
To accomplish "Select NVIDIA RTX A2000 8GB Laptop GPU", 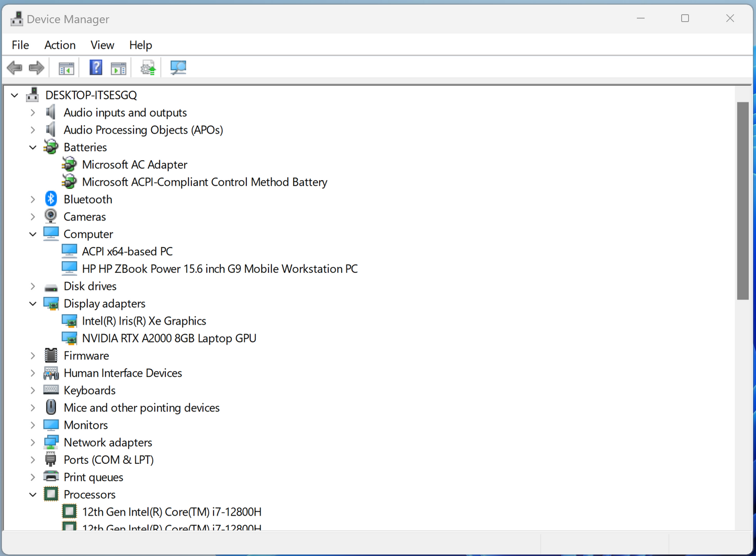I will (x=169, y=338).
